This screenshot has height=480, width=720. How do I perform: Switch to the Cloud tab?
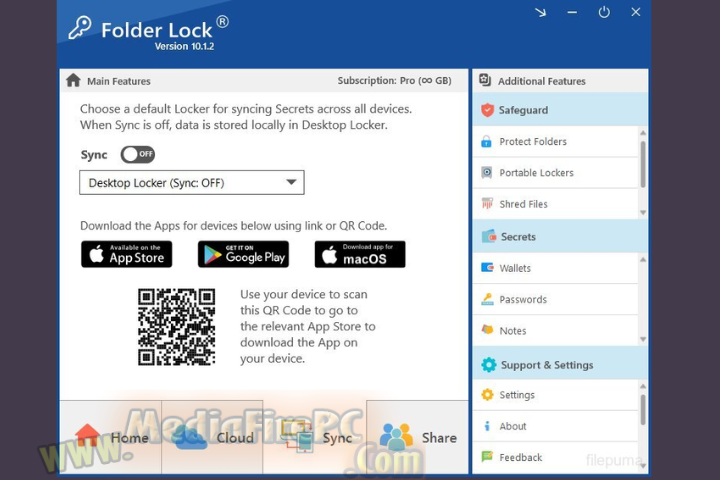click(x=212, y=437)
